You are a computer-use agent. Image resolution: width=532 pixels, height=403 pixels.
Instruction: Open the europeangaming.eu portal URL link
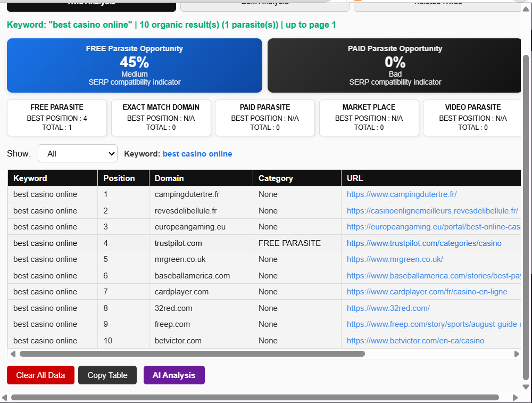click(x=433, y=227)
